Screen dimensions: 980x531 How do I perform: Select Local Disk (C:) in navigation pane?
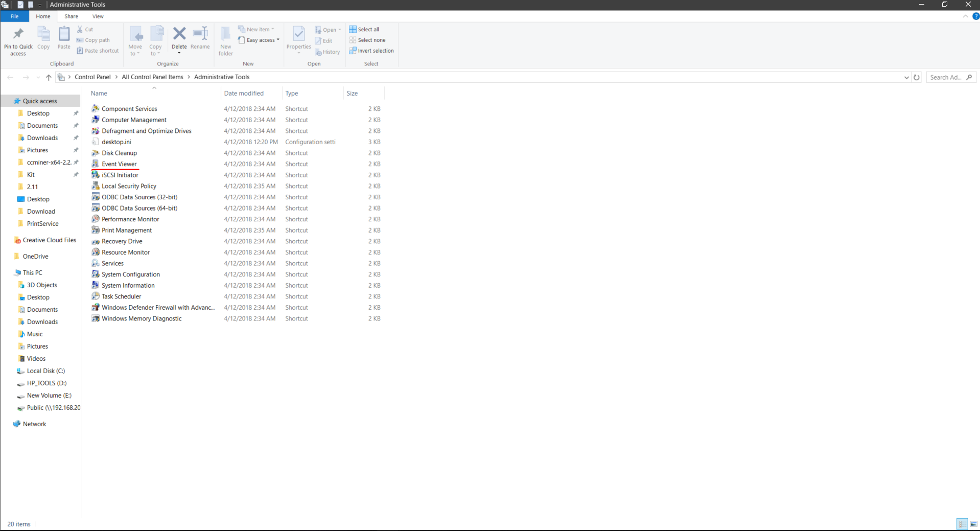click(x=45, y=371)
